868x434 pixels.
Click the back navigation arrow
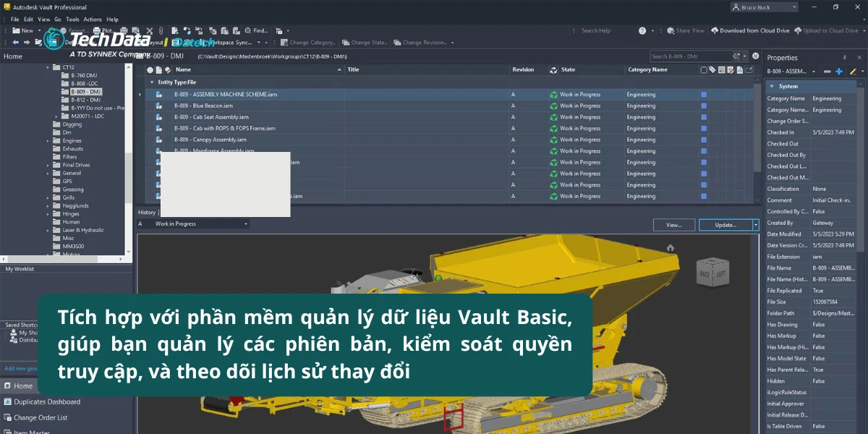16,42
